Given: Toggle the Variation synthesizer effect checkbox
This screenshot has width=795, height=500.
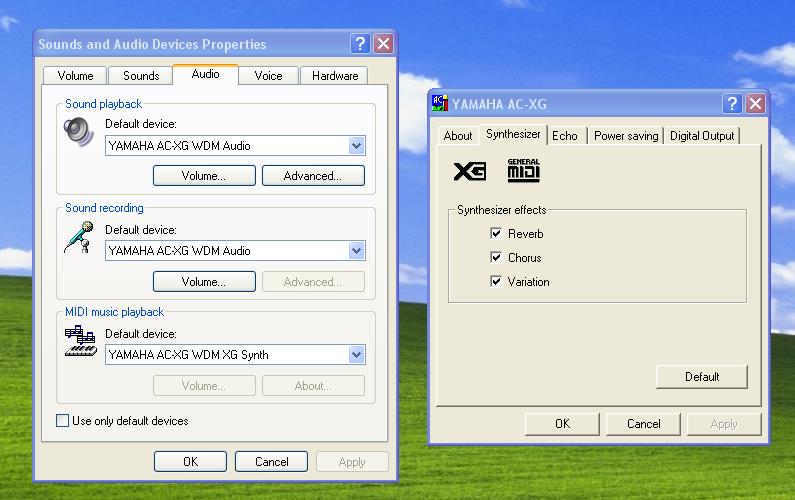Looking at the screenshot, I should point(496,281).
